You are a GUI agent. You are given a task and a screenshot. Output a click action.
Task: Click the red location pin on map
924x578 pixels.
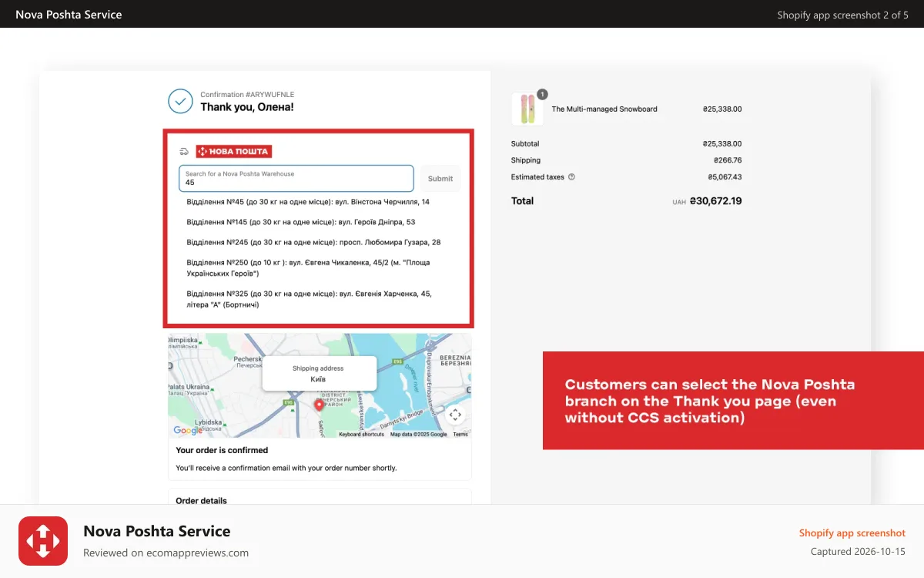[x=320, y=405]
